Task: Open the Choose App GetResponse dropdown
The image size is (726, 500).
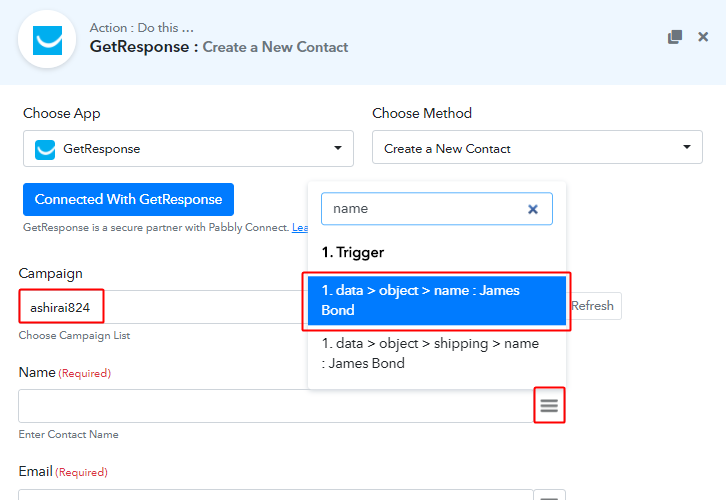Action: pos(188,149)
